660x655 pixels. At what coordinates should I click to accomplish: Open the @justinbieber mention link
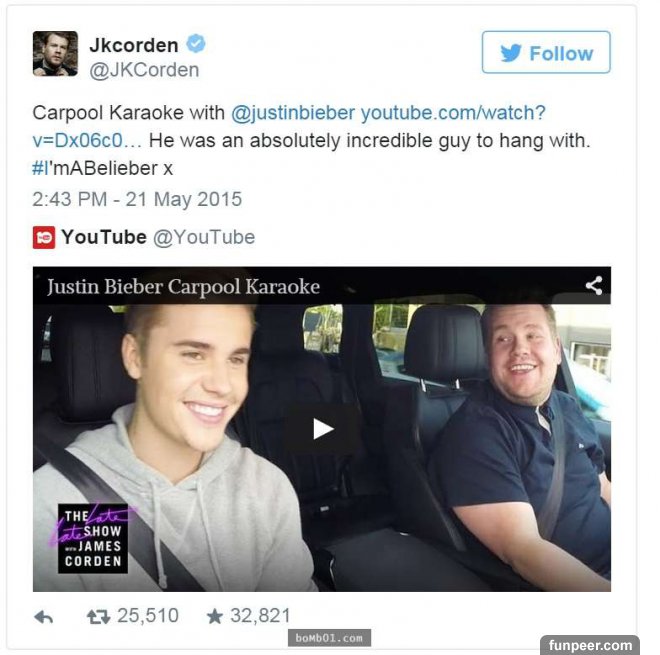point(293,113)
